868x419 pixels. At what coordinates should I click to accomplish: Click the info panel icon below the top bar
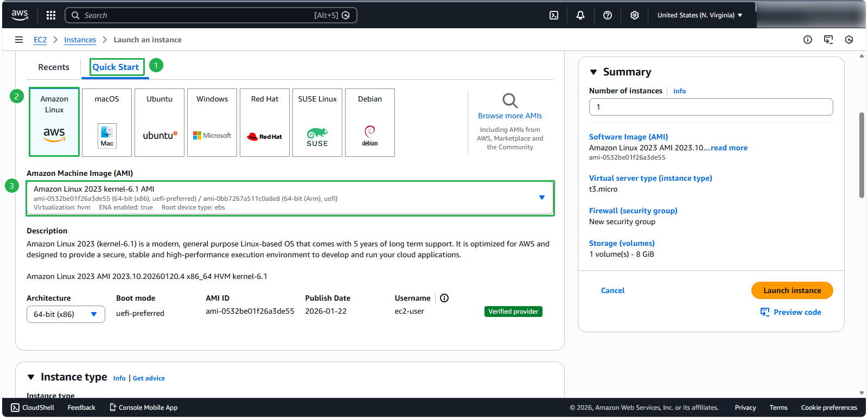pos(808,40)
